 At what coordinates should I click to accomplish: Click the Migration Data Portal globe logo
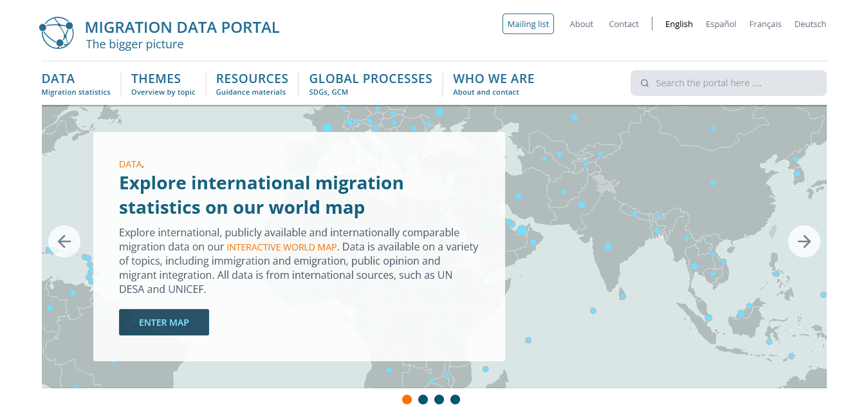[57, 33]
